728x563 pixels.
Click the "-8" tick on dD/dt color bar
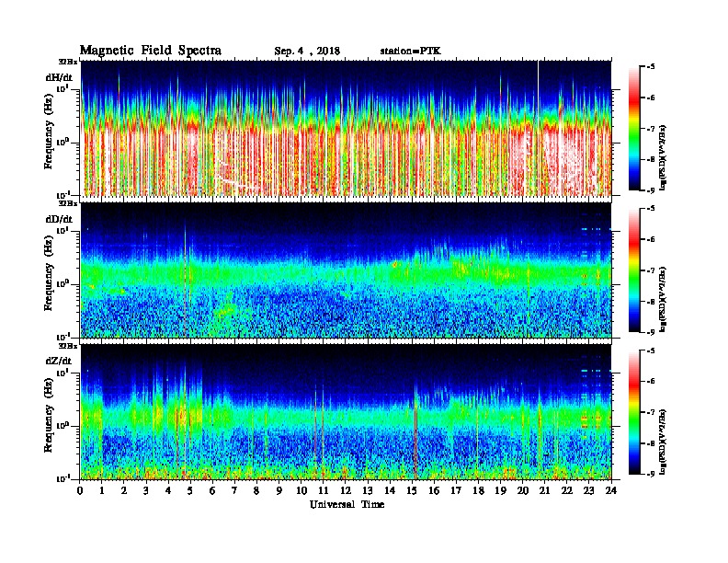coord(651,301)
